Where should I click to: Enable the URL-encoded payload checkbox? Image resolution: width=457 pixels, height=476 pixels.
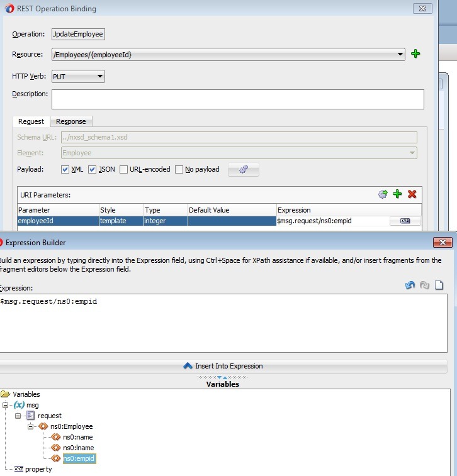point(123,170)
